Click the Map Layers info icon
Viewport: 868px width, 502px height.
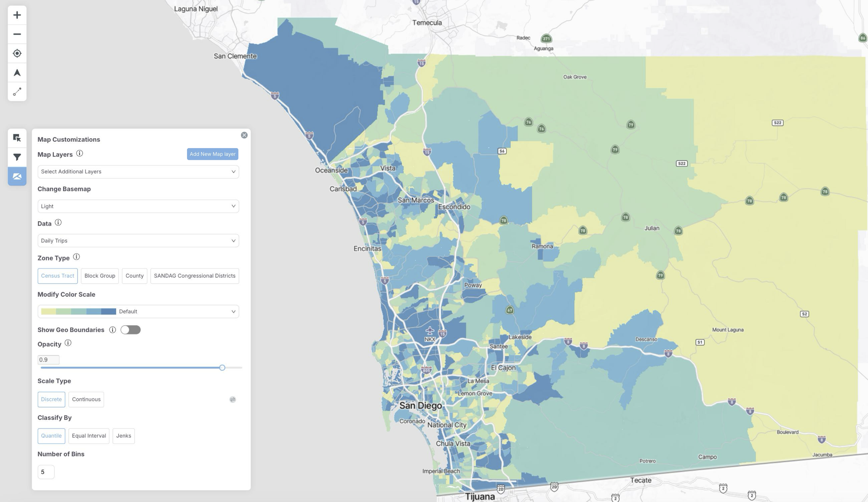coord(80,154)
